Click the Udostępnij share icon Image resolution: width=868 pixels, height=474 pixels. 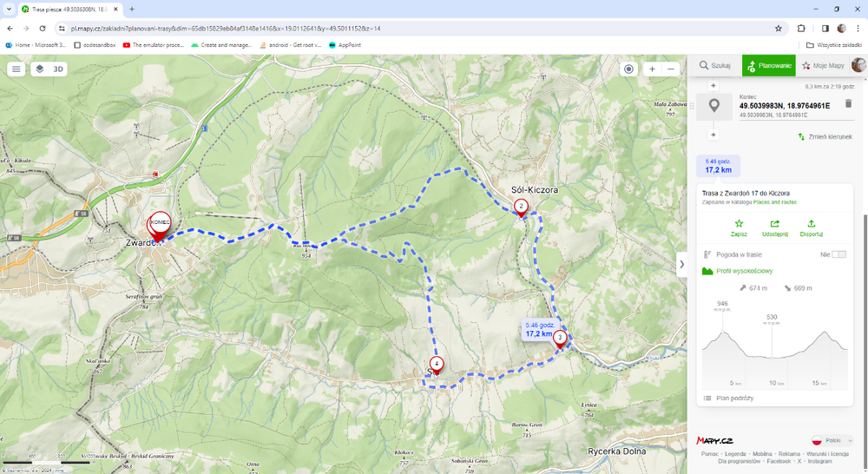(x=775, y=224)
